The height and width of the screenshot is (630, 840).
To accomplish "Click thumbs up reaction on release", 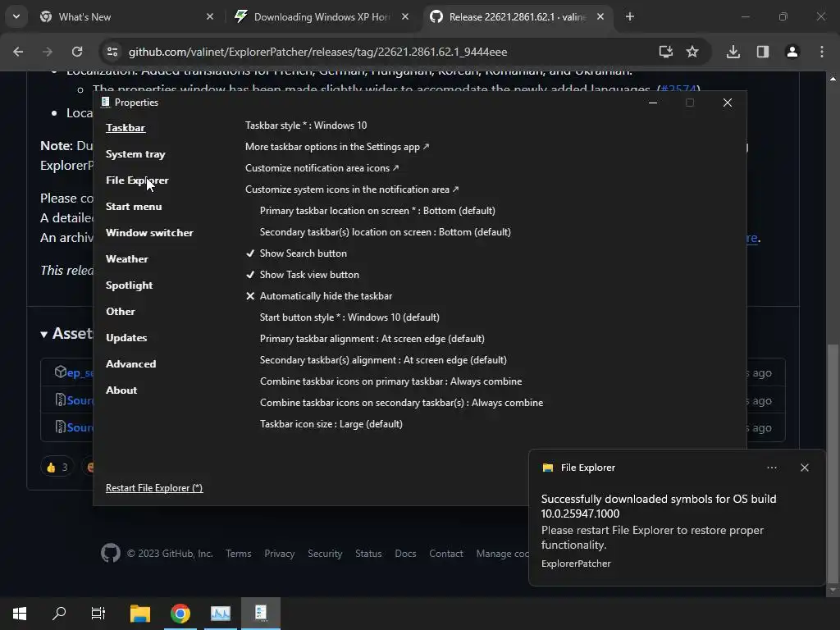I will coord(57,467).
